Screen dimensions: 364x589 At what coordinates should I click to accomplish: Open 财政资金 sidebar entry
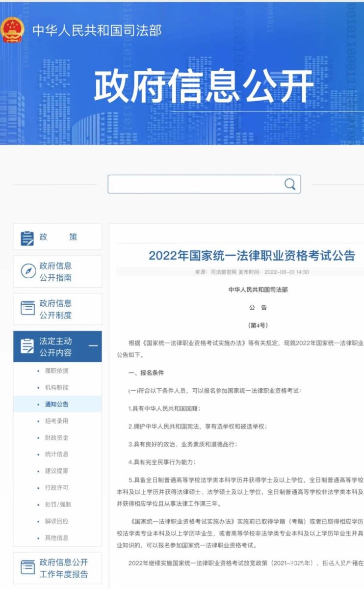click(56, 437)
